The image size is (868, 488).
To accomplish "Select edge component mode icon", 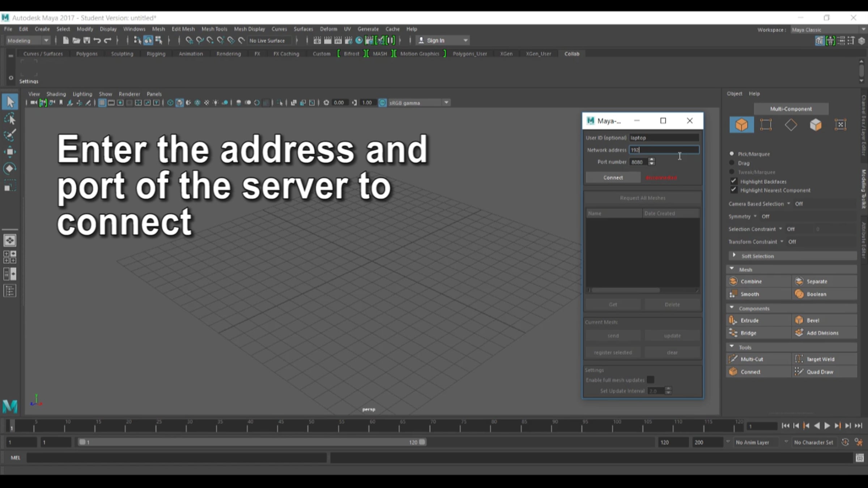I will coord(791,125).
